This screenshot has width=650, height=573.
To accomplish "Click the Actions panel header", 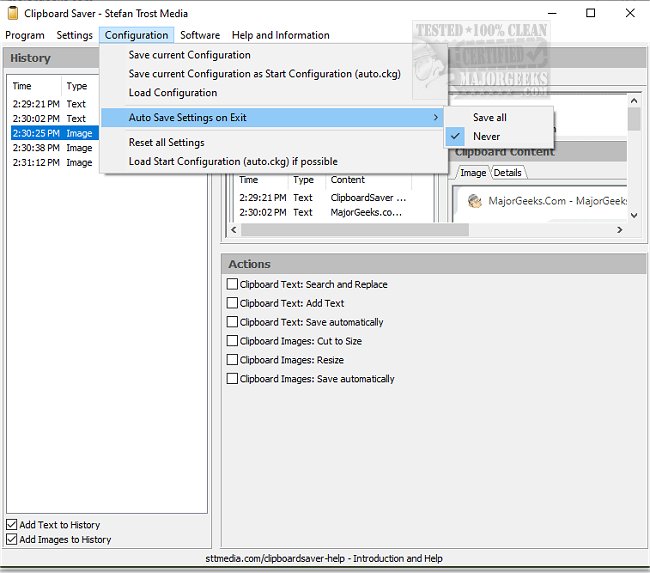I will pyautogui.click(x=433, y=264).
